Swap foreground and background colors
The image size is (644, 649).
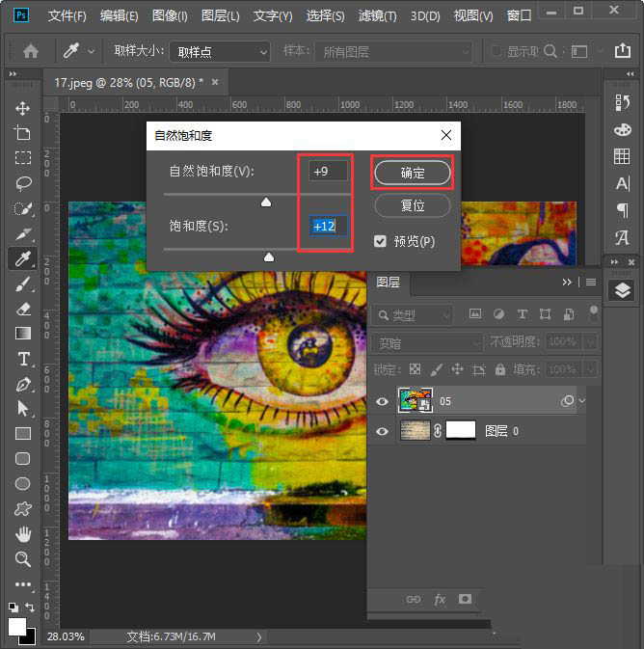tap(30, 608)
